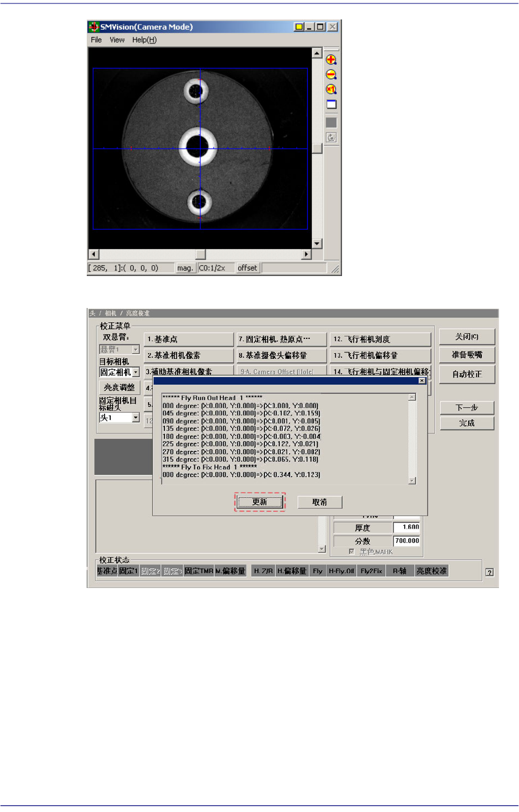Click the vertical scrollbar thumb in SMVision

coord(317,149)
